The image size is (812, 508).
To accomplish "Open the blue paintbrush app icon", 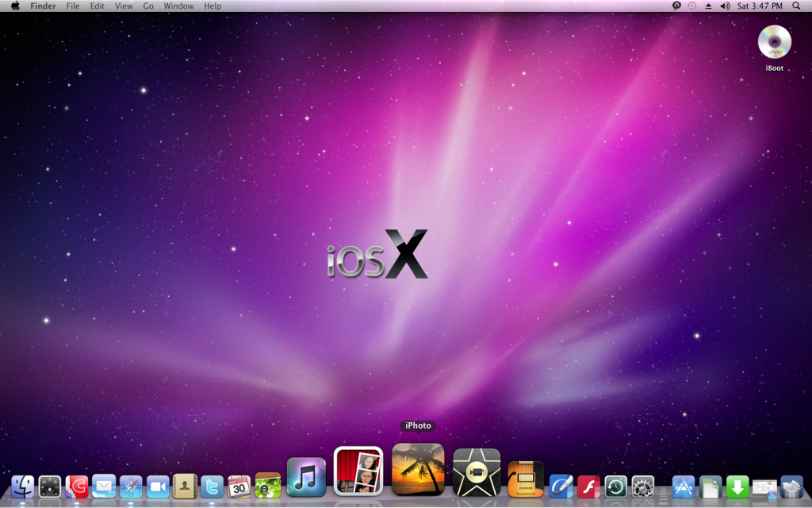I will point(561,487).
